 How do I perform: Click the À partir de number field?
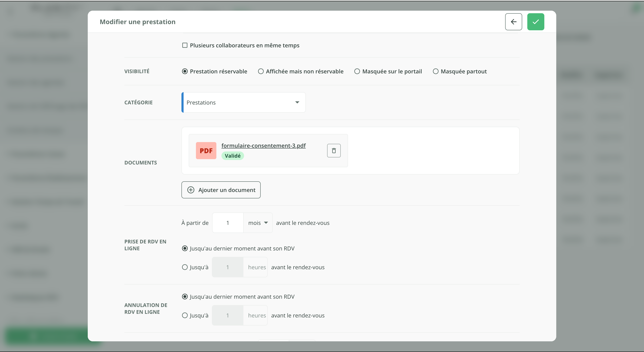[x=227, y=223]
